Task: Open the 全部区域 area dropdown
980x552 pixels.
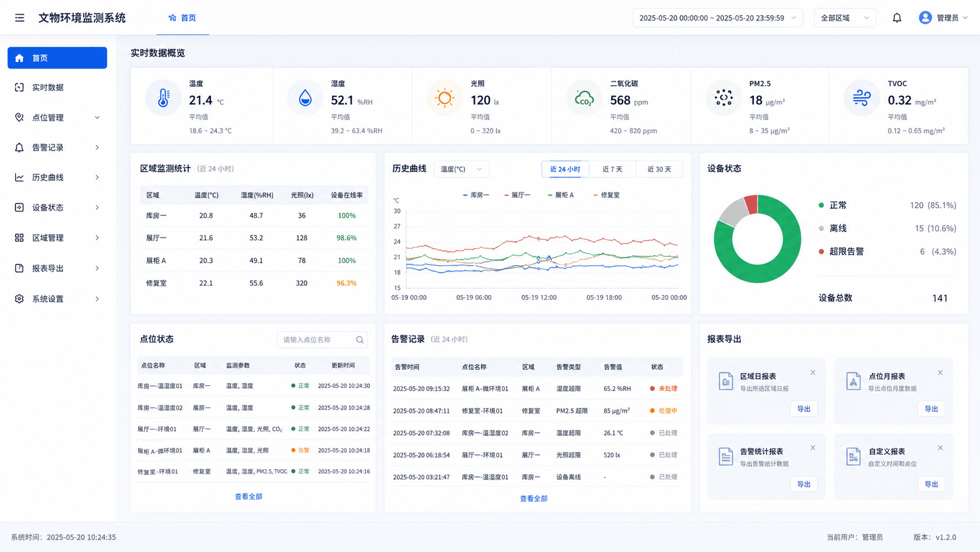Action: (x=845, y=18)
